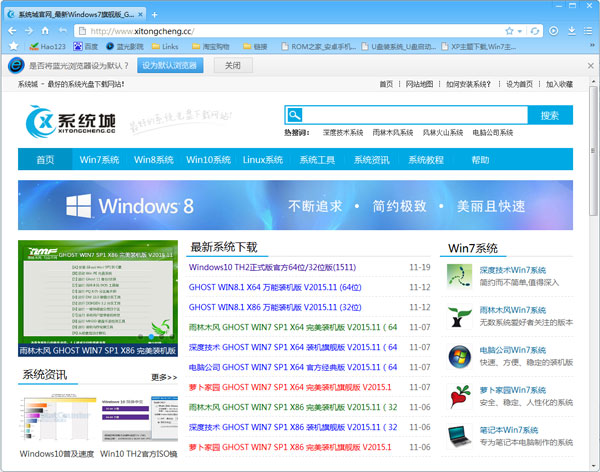Viewport: 600px width, 472px height.
Task: Open the downloads icon in toolbar
Action: pos(571,31)
